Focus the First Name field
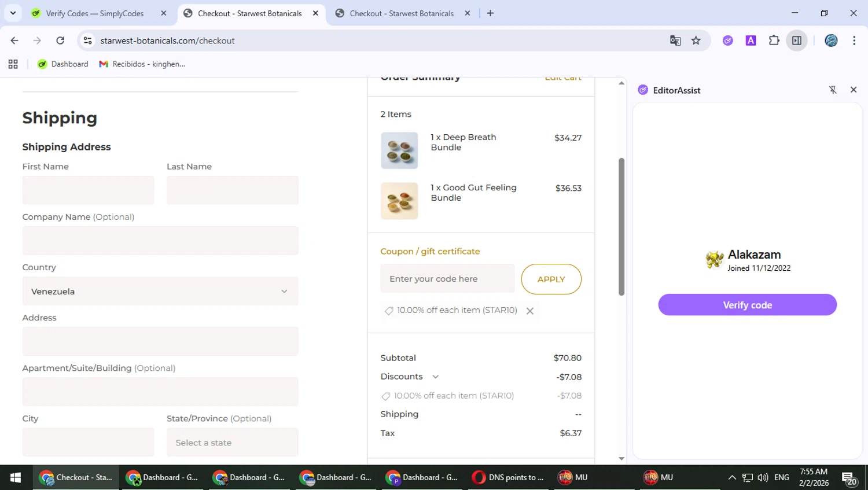The image size is (868, 490). click(x=88, y=190)
